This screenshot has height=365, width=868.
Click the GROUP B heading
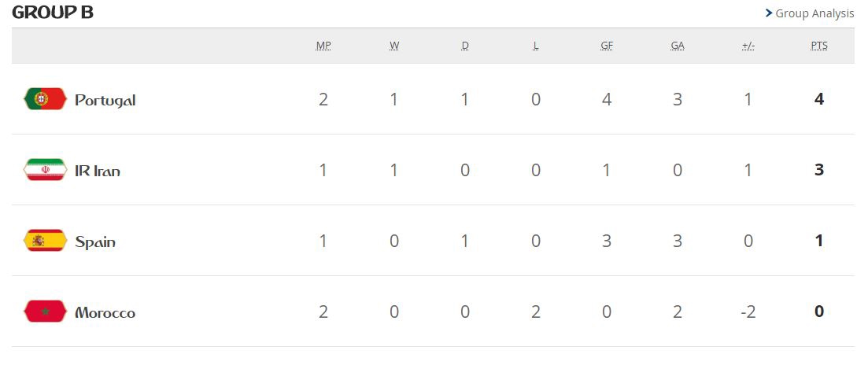(53, 13)
